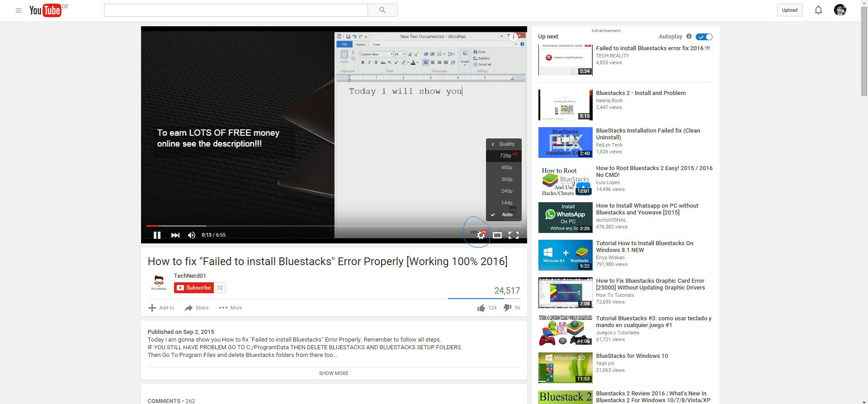
Task: Click the Bluestacks 2 Review 2016 title
Action: pos(653,397)
